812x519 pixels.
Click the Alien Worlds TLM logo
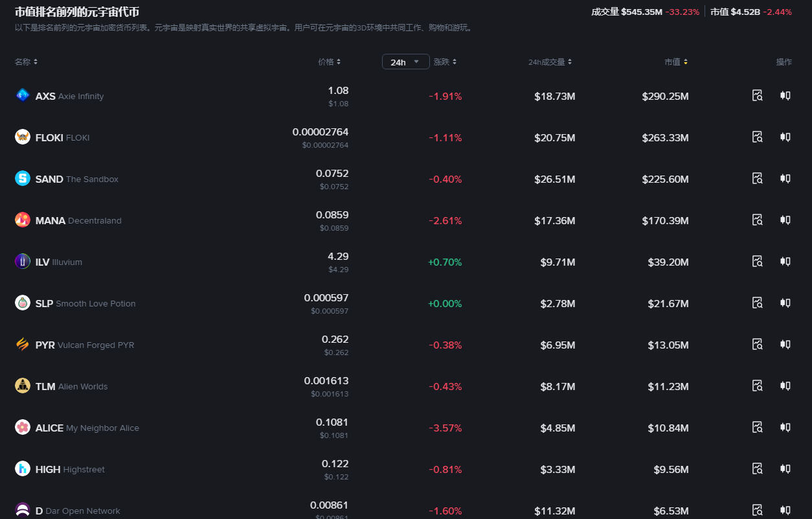point(23,386)
